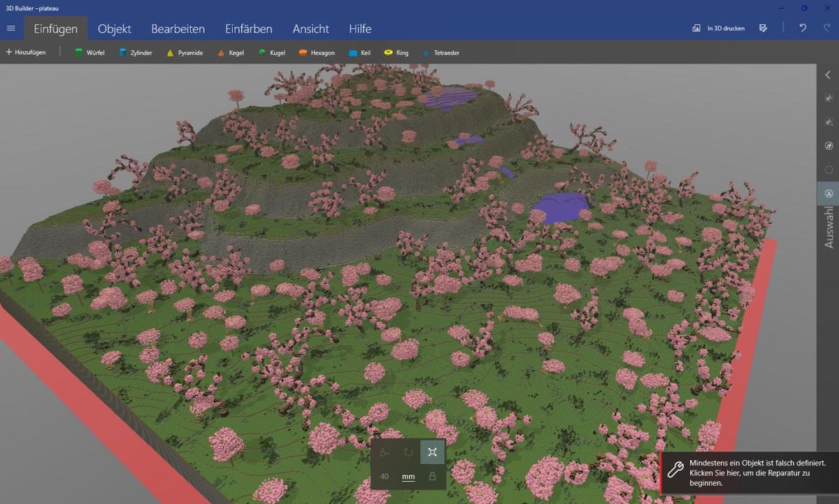
Task: Select the Ansicht tab
Action: tap(310, 29)
